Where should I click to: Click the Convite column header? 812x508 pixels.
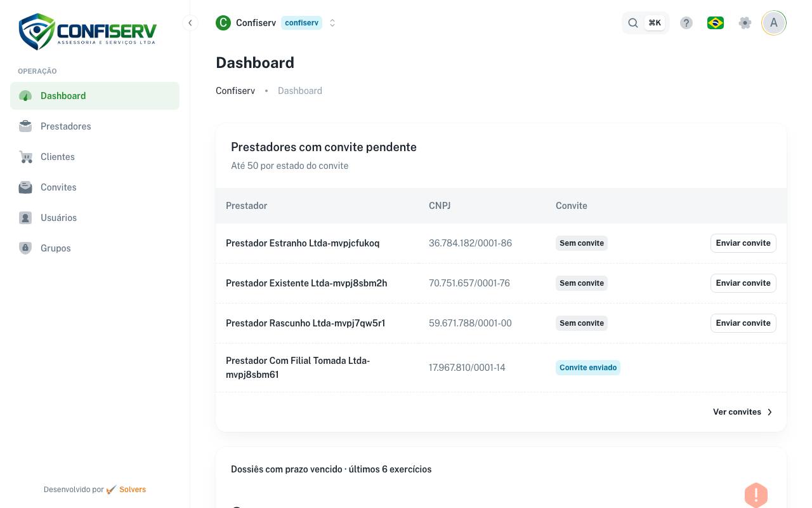[572, 206]
